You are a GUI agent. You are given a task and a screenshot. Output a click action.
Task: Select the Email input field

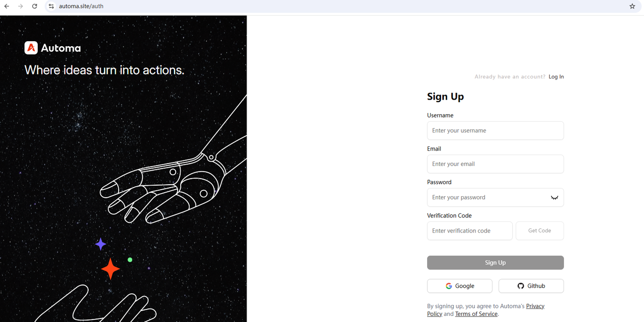[495, 164]
